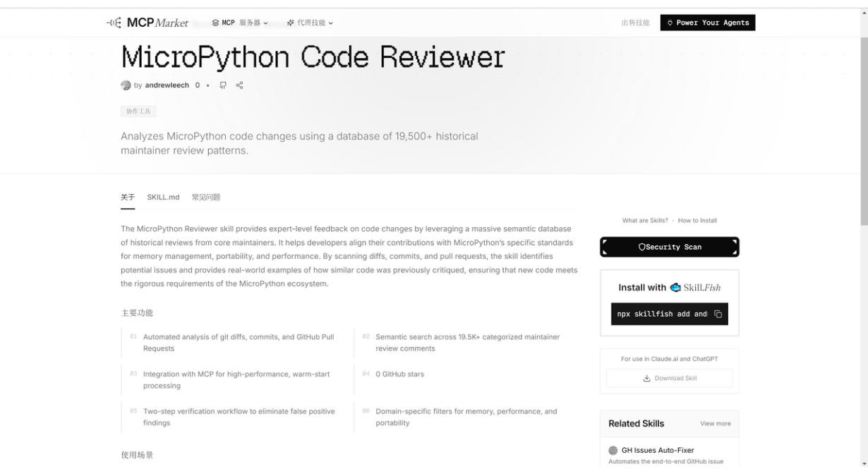
Task: Open the 代理技能 dropdown menu
Action: pos(310,23)
